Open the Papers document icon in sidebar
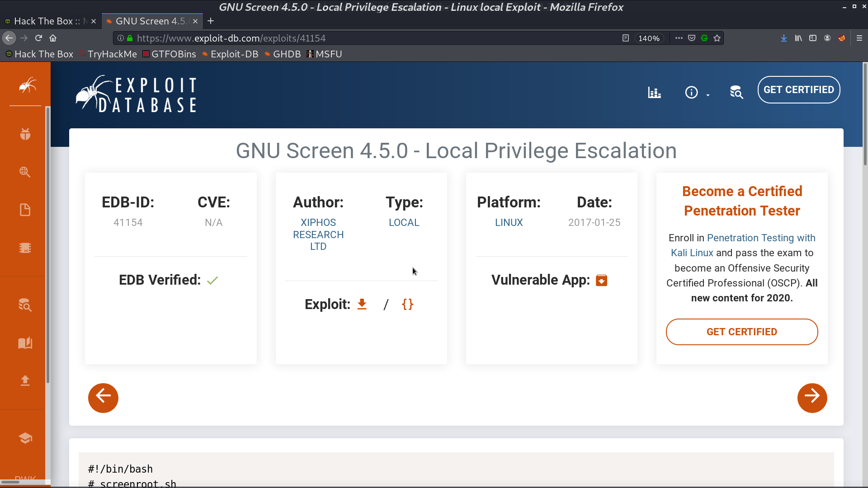Image resolution: width=868 pixels, height=488 pixels. [x=25, y=210]
